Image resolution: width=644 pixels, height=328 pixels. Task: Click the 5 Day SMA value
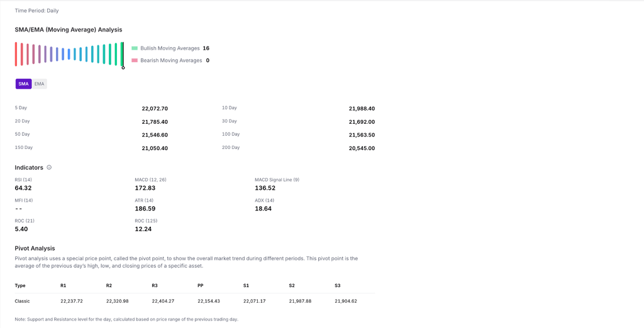point(155,109)
